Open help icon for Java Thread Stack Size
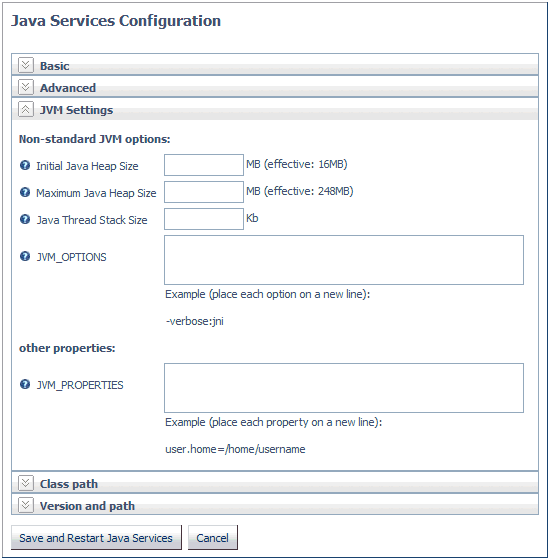The height and width of the screenshot is (559, 549). (x=25, y=219)
